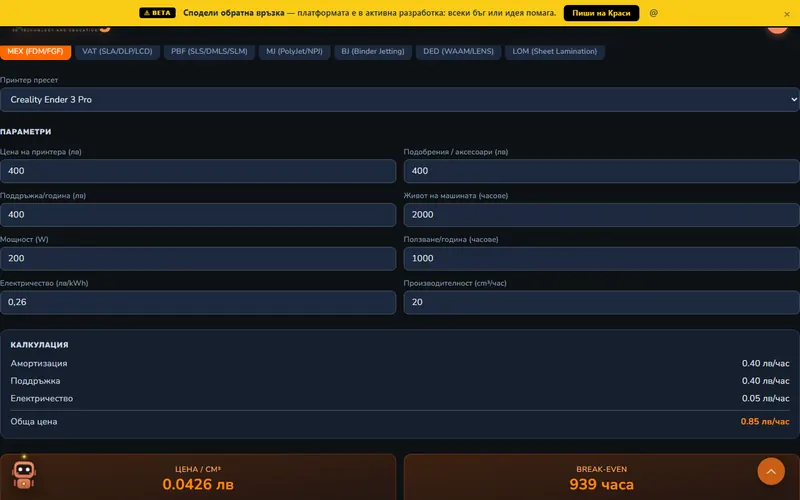Click the BETA warning badge
The width and height of the screenshot is (800, 500).
[157, 13]
